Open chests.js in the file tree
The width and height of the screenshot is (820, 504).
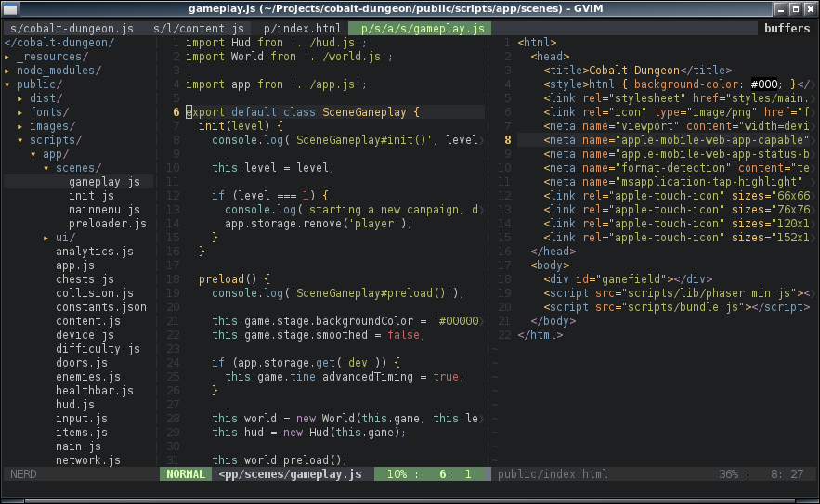tap(85, 279)
